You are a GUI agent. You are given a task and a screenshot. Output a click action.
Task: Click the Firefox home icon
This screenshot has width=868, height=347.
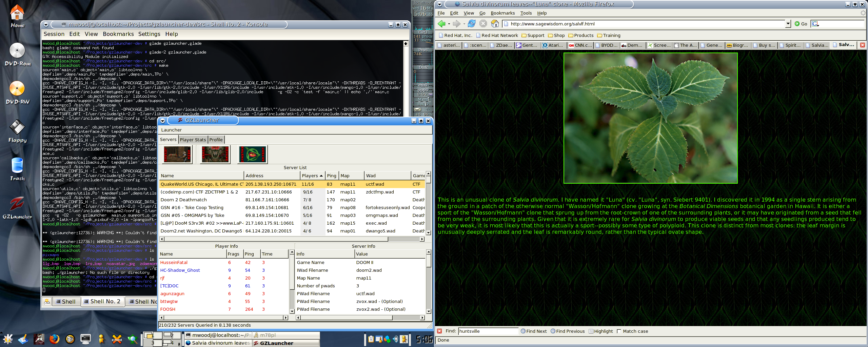coord(495,24)
